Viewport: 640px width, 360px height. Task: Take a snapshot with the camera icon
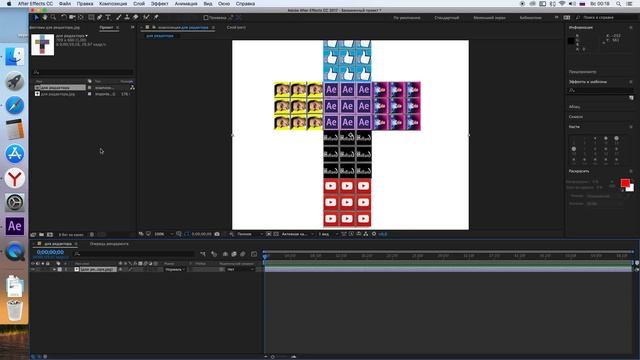coord(217,234)
